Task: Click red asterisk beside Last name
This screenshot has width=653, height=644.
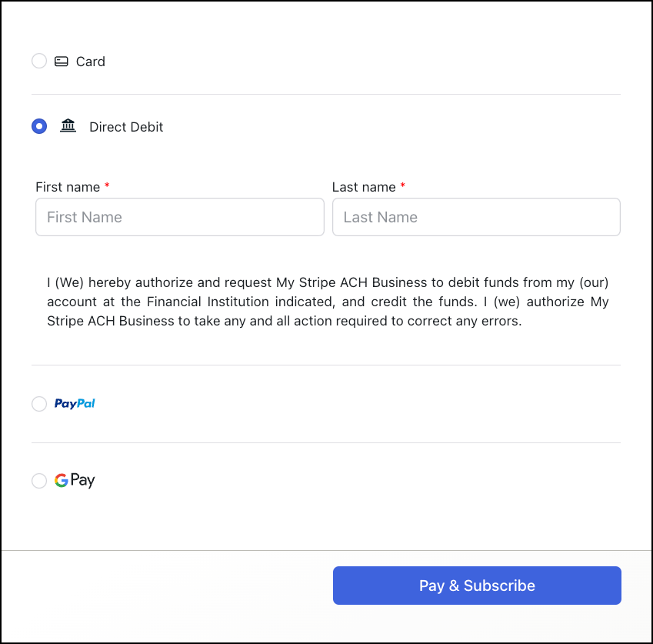Action: click(x=403, y=185)
